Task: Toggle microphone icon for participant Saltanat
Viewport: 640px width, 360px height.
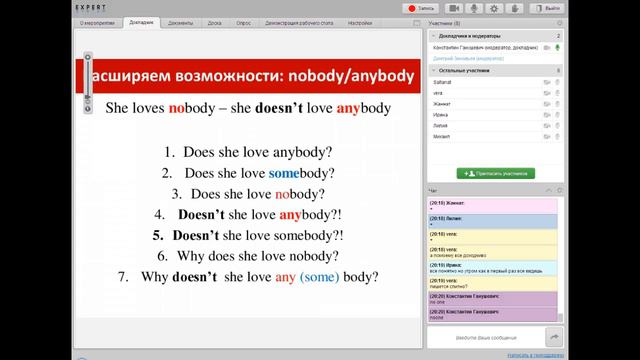Action: (x=557, y=82)
